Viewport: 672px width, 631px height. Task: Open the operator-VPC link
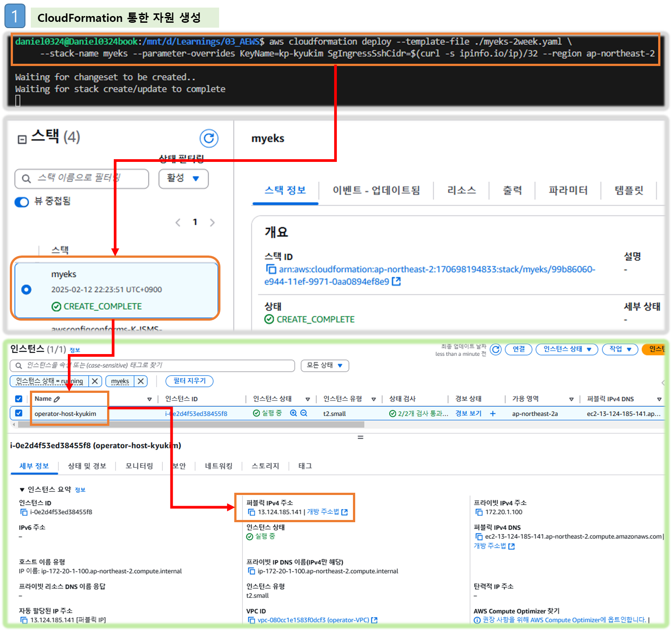[317, 620]
